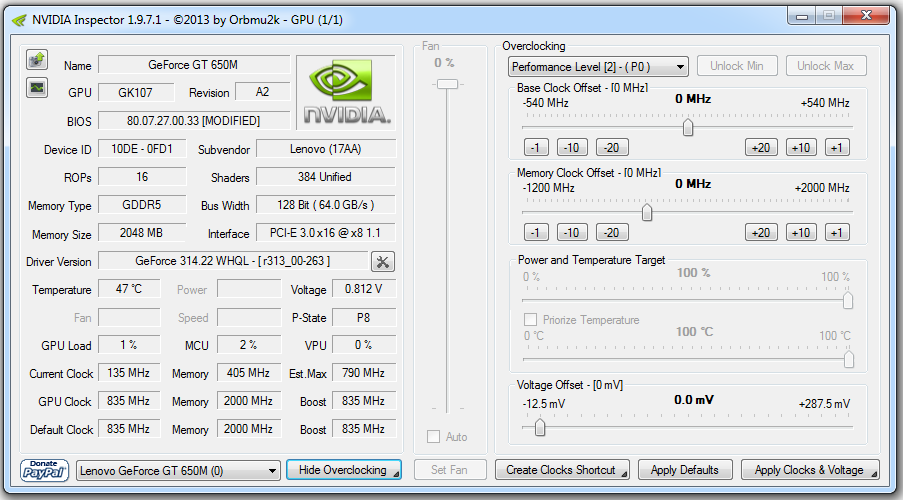Click the Fan speed vertical slider handle
Screen dimensions: 903x500
coord(447,84)
